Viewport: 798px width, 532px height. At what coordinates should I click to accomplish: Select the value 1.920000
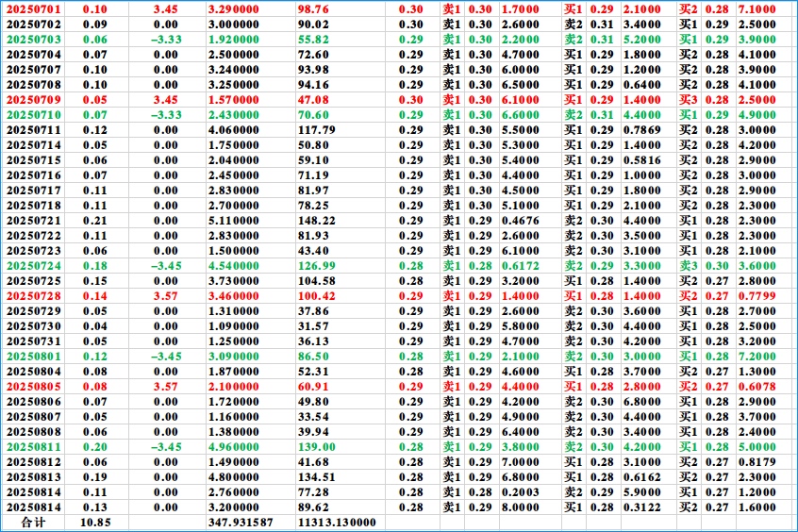(x=234, y=40)
